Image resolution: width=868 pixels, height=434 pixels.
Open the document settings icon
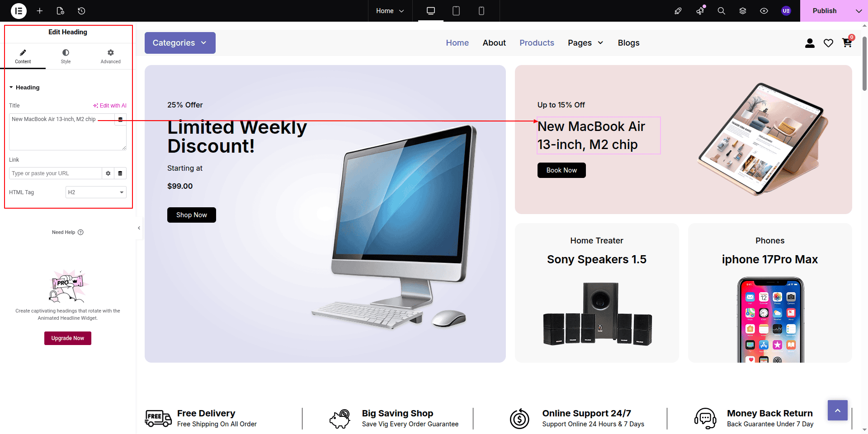click(61, 11)
